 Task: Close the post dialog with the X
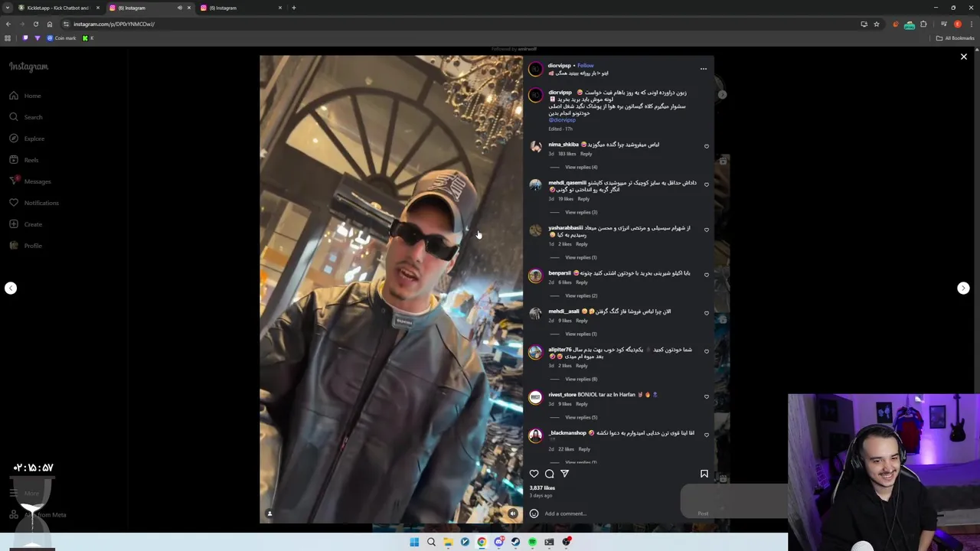coord(964,57)
